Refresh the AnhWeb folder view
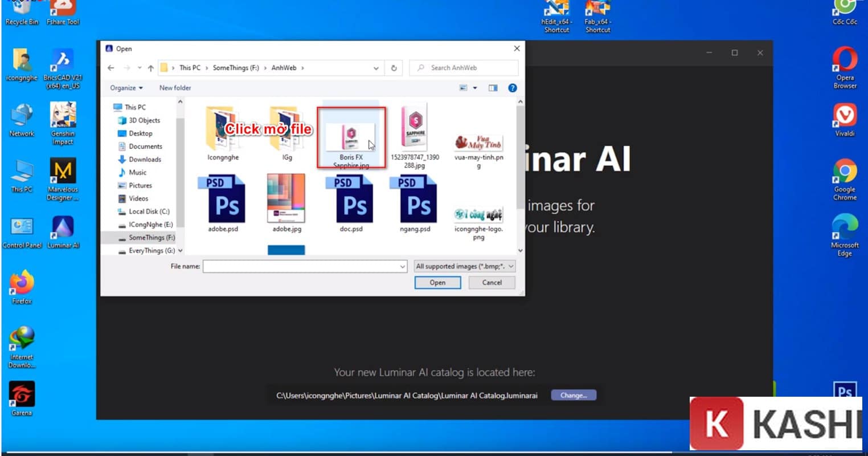This screenshot has height=456, width=868. pyautogui.click(x=394, y=68)
